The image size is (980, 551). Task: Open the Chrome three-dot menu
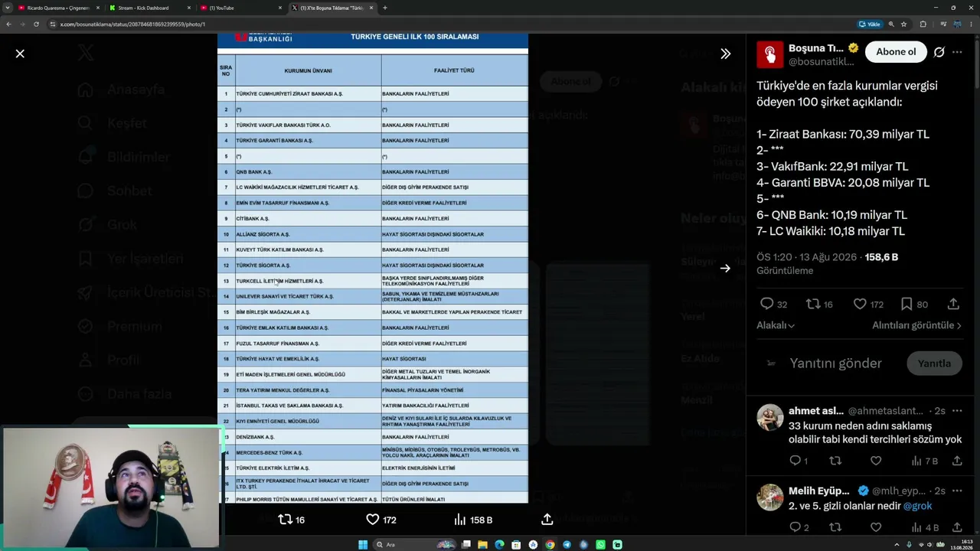970,24
